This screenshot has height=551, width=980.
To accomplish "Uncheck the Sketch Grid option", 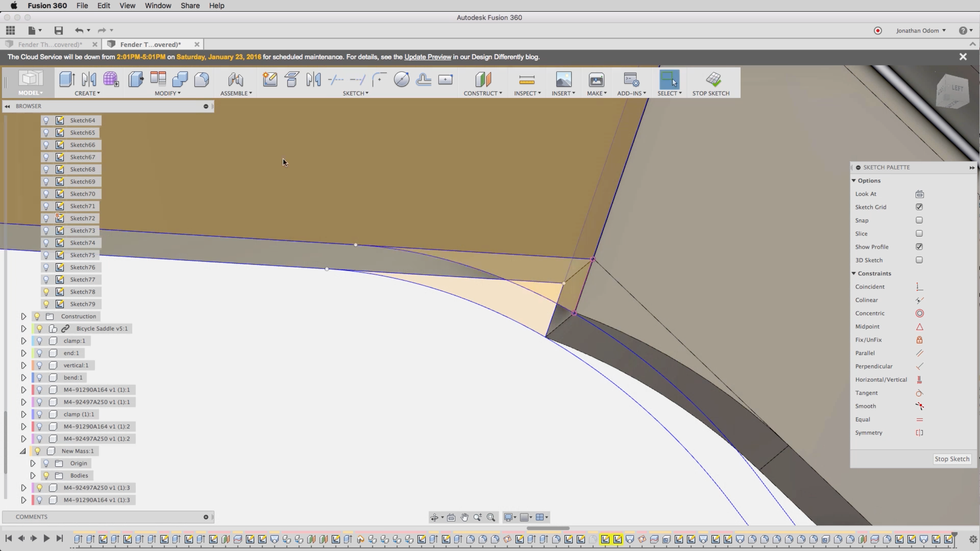I will pos(919,207).
